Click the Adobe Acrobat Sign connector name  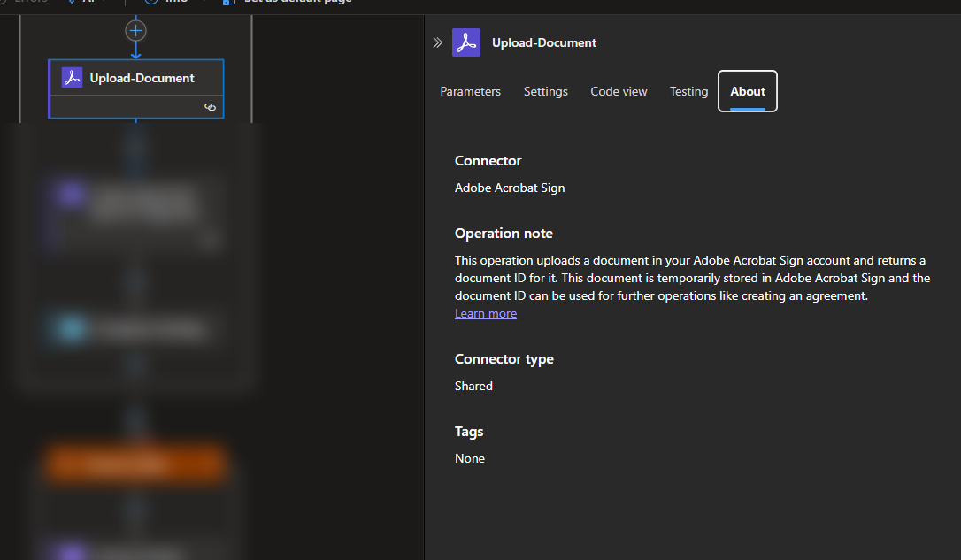pyautogui.click(x=510, y=188)
